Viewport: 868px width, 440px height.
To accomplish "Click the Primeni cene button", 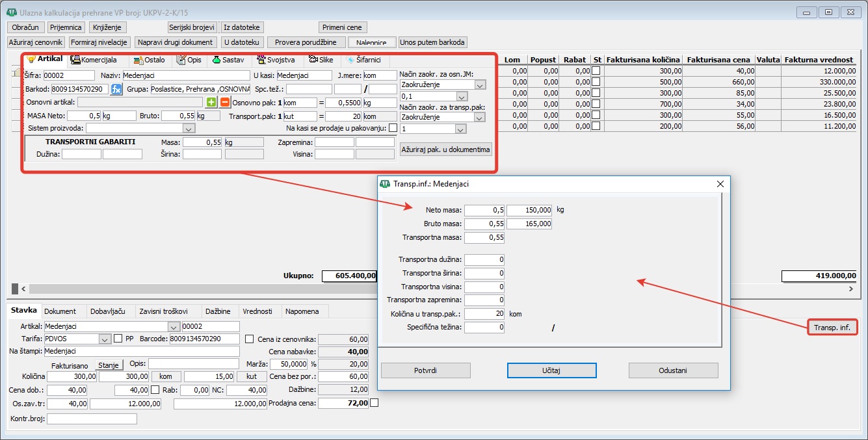I will pos(343,27).
